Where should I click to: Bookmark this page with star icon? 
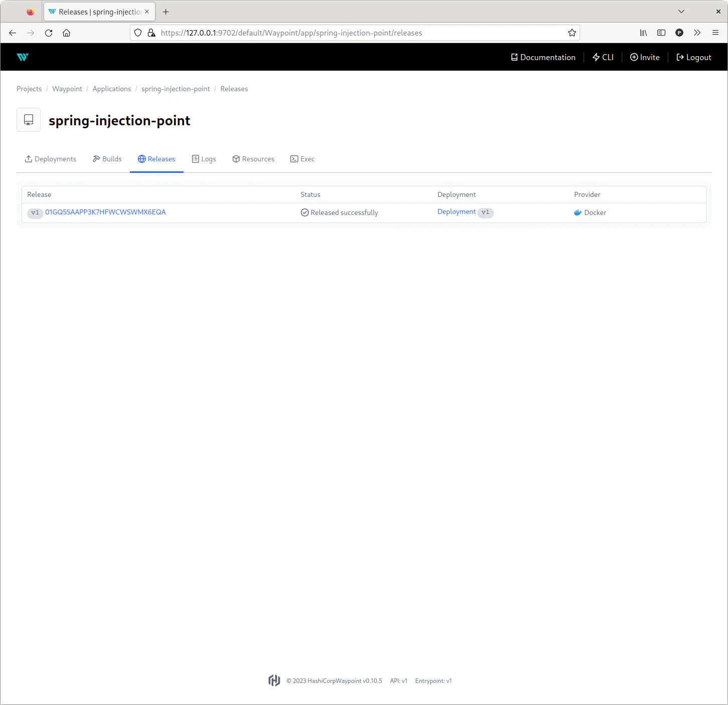tap(572, 33)
